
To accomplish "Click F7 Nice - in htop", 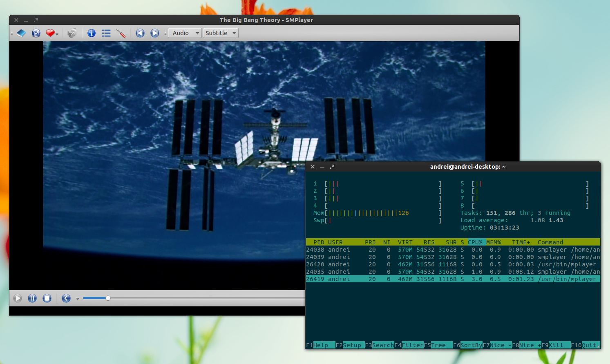I will click(x=497, y=345).
